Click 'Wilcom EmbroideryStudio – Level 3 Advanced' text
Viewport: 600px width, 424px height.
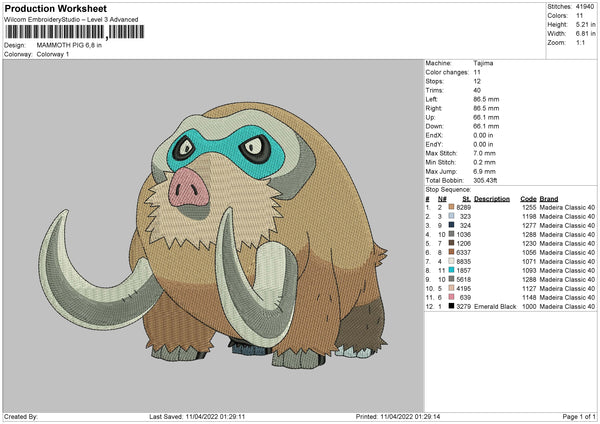coord(71,19)
